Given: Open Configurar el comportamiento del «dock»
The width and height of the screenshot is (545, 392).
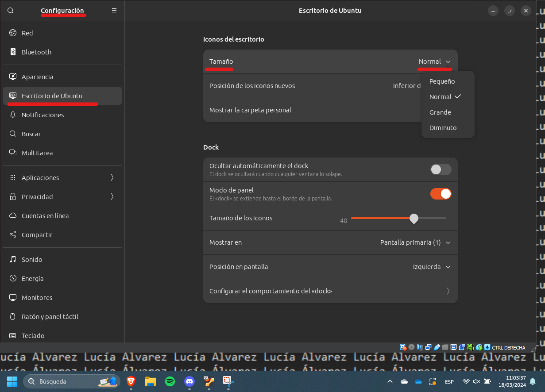Looking at the screenshot, I should coord(330,291).
